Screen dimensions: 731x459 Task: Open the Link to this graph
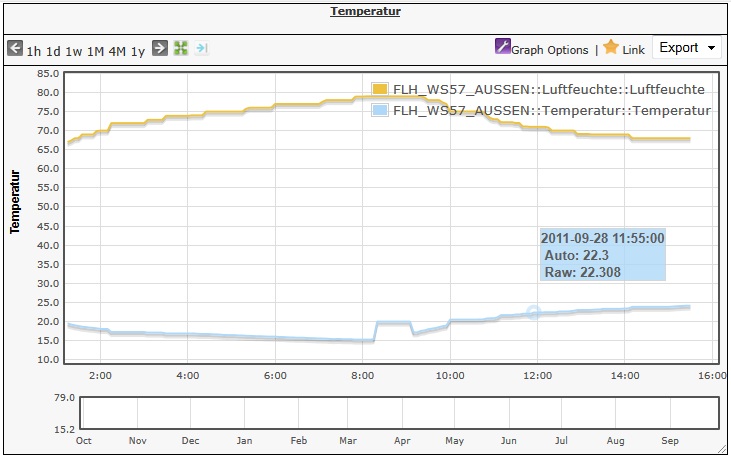pyautogui.click(x=633, y=50)
